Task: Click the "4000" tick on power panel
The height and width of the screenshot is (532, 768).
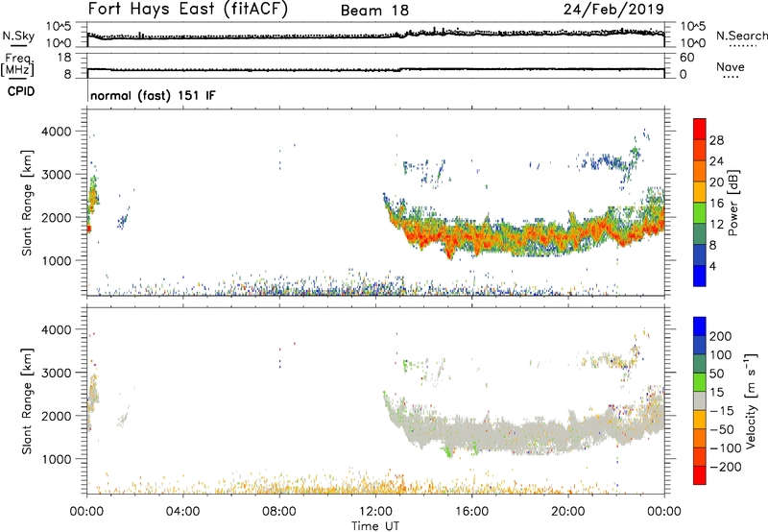Action: (56, 132)
